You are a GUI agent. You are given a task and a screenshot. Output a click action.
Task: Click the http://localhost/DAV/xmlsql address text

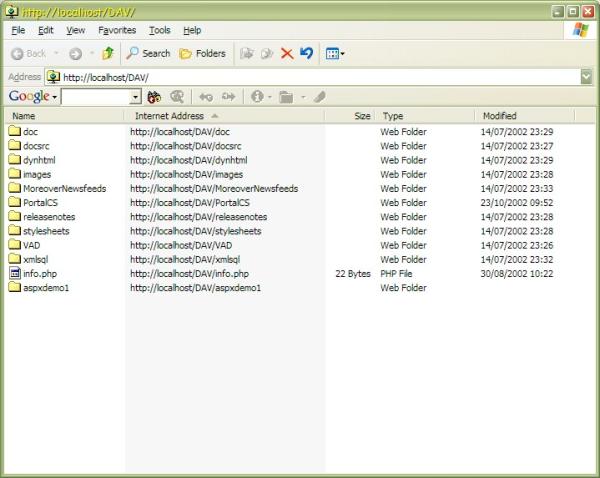[185, 259]
